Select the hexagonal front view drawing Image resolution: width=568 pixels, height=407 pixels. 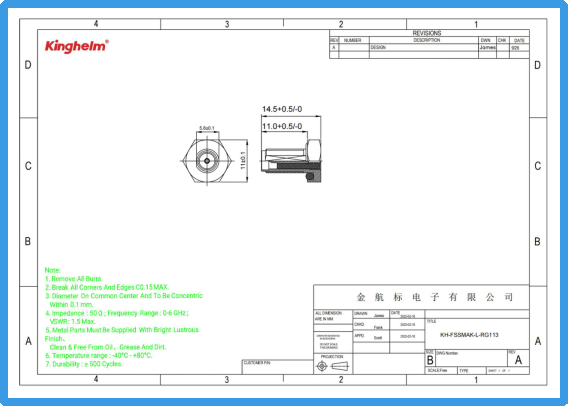pyautogui.click(x=207, y=161)
